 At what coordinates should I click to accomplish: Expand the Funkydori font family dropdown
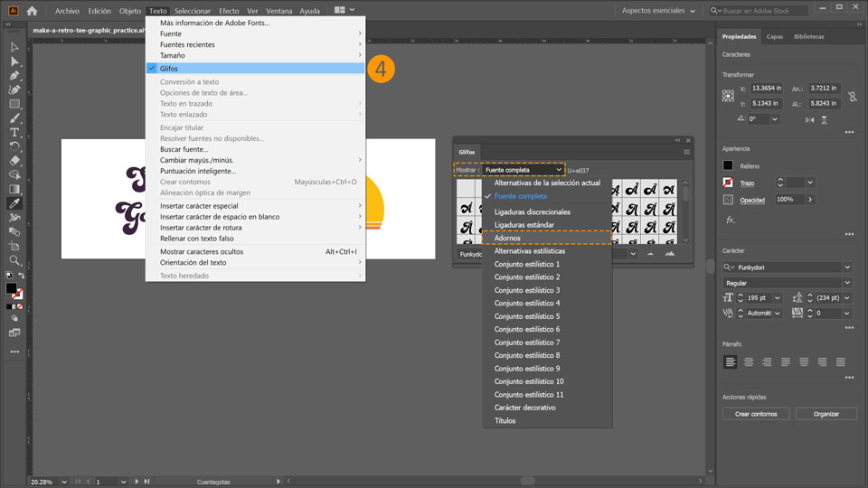847,267
